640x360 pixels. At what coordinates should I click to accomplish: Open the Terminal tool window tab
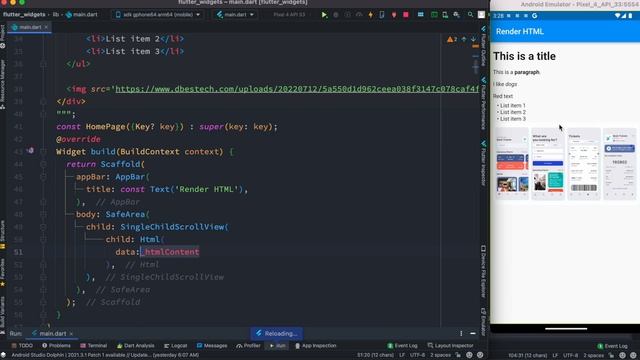pos(93,346)
